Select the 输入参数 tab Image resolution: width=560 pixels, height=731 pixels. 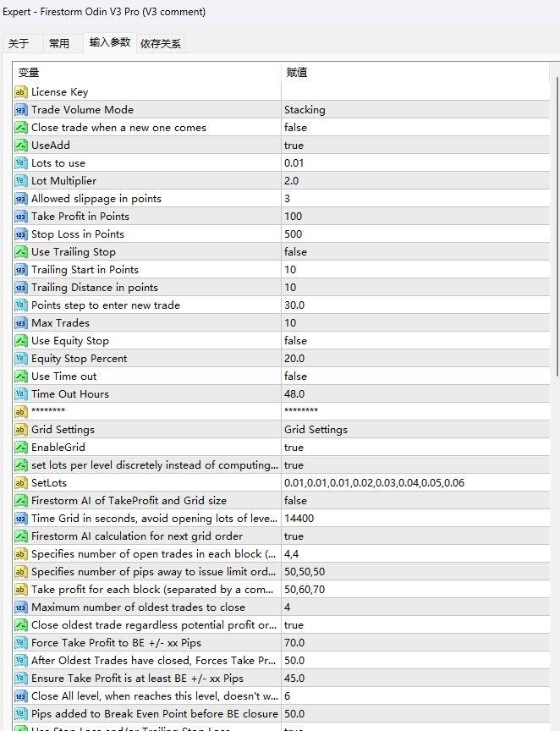(110, 42)
